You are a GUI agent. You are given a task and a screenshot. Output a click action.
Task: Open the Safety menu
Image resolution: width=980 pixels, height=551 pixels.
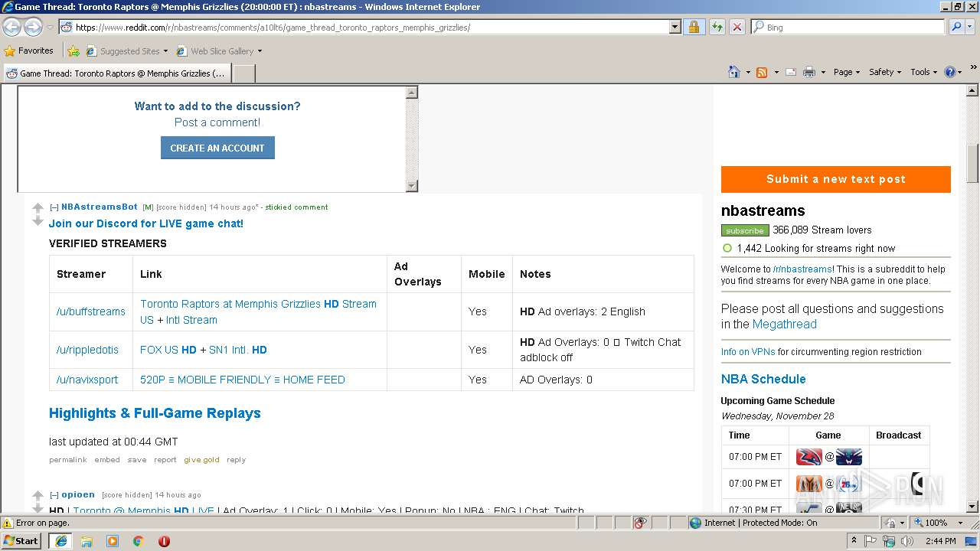point(885,72)
